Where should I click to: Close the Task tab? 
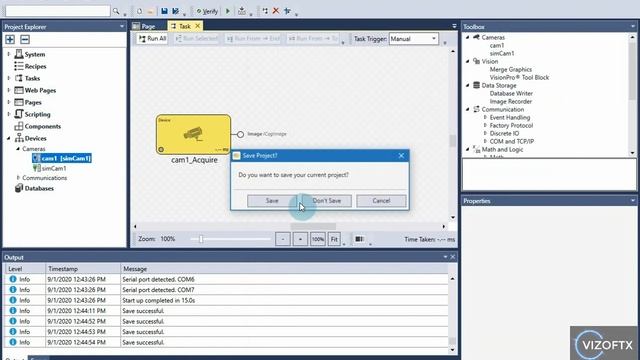tap(198, 26)
